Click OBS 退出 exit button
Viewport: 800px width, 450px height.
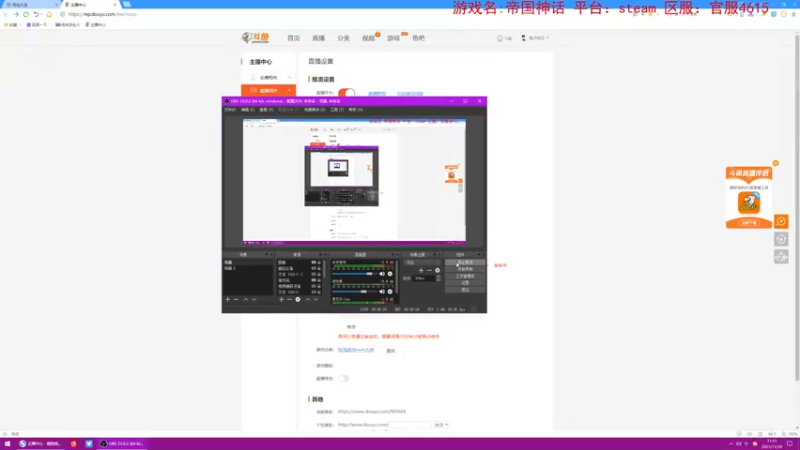tap(465, 289)
